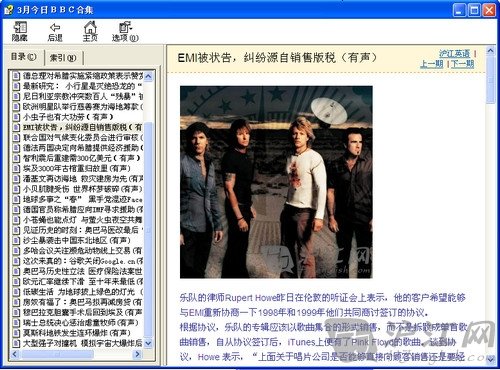
Task: Click page icon beside 小贝跟腱受伤
Action: [16, 189]
